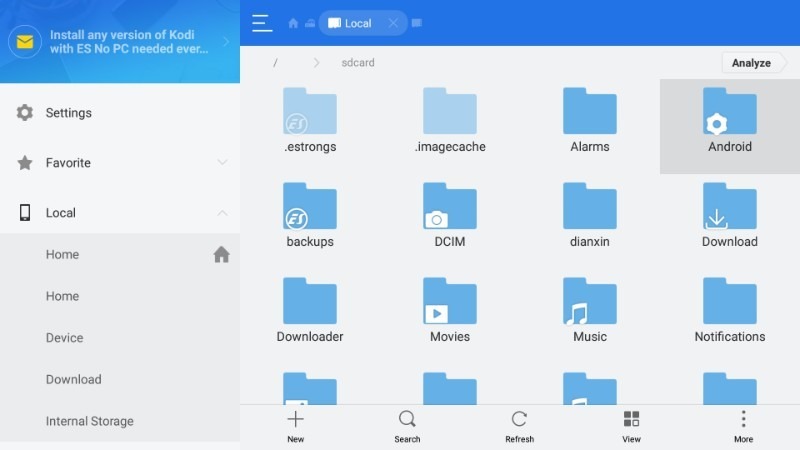Click the house icon beside first Home
This screenshot has height=450, width=800.
point(221,254)
